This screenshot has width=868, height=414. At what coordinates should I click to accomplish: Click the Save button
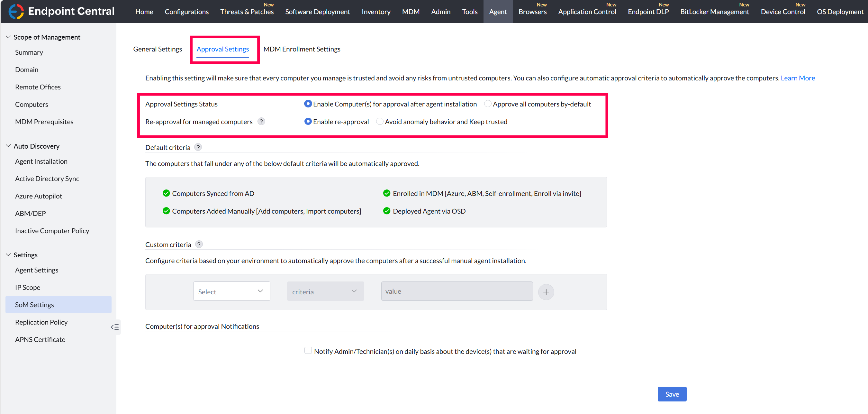pos(672,394)
